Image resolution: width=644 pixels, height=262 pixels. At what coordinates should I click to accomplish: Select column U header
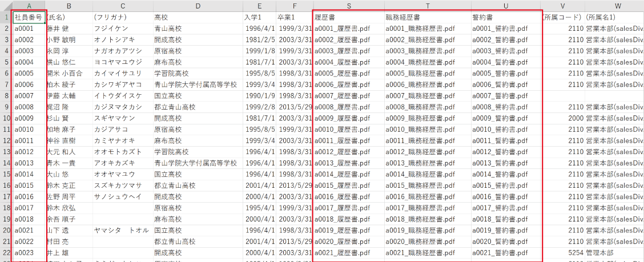505,5
